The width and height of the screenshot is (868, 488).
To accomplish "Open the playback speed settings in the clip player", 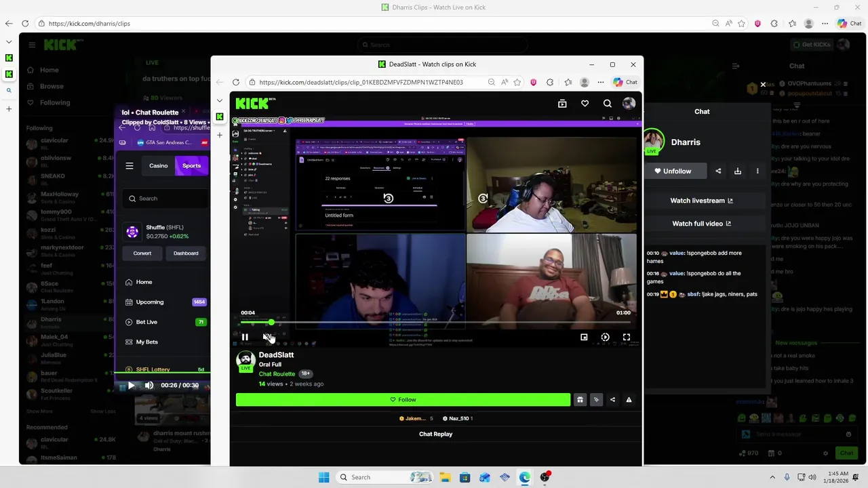I will coord(605,337).
